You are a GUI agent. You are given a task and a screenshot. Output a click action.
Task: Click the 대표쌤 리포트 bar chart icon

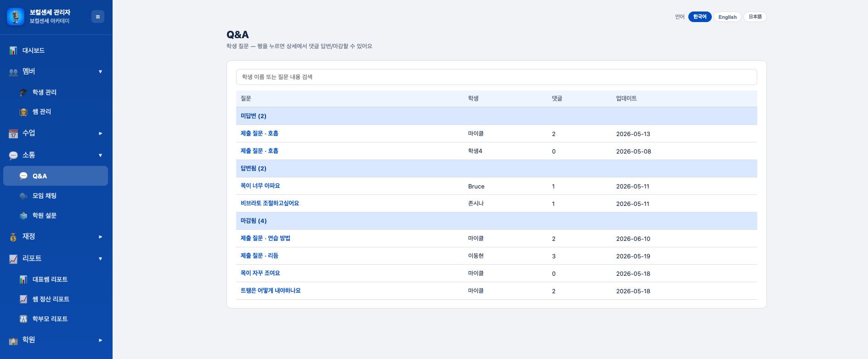[x=23, y=279]
